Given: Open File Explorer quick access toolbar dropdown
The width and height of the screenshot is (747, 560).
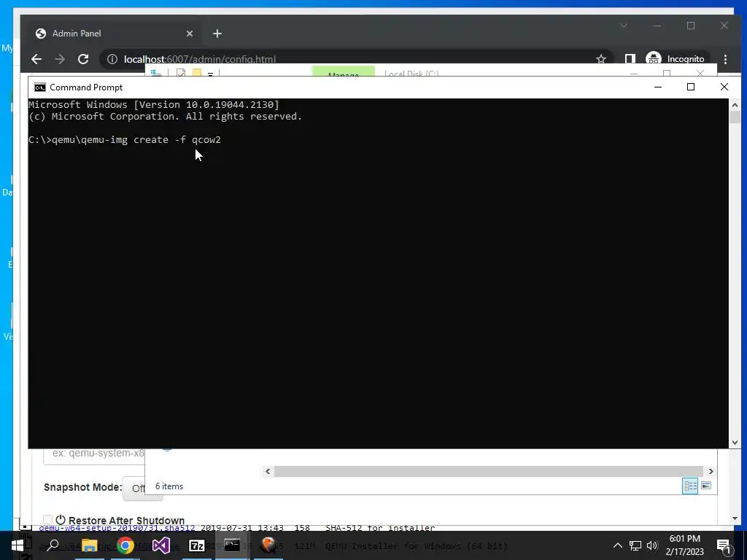Looking at the screenshot, I should click(x=210, y=74).
